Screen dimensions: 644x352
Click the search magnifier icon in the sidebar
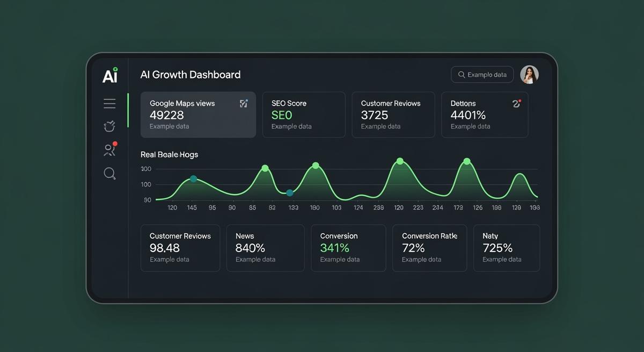coord(109,174)
